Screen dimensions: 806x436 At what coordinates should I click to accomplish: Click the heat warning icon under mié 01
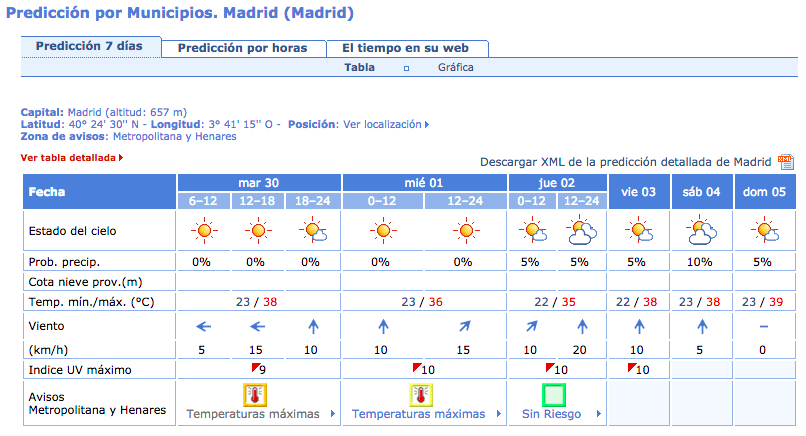click(420, 395)
